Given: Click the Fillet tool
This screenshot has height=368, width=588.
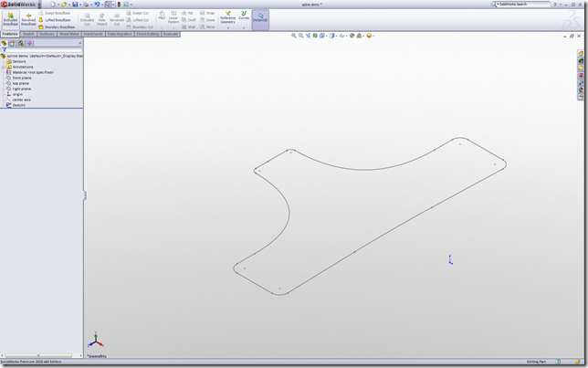Looking at the screenshot, I should tap(162, 16).
